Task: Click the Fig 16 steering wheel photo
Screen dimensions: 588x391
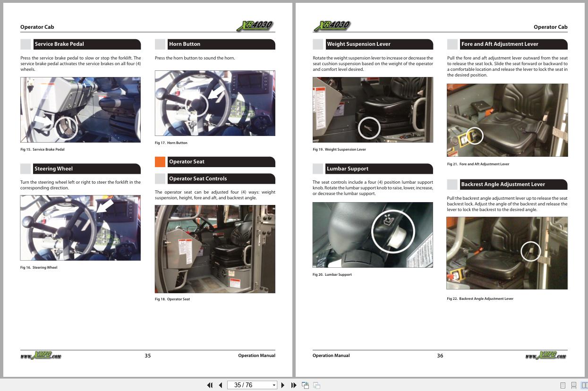Action: click(x=80, y=228)
